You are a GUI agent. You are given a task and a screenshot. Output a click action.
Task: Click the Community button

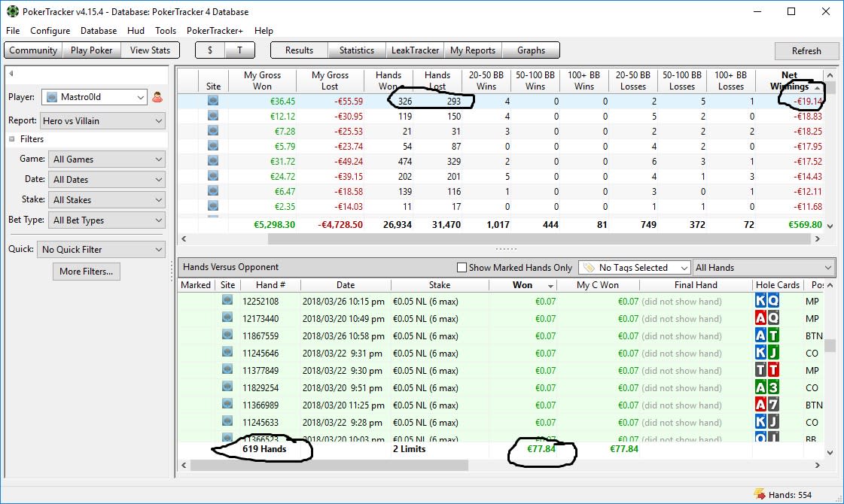(x=33, y=50)
